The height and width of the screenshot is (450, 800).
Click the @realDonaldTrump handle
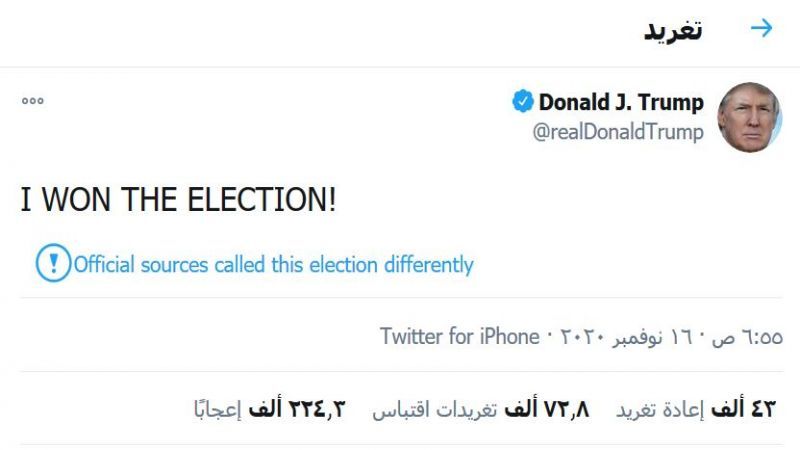coord(618,132)
